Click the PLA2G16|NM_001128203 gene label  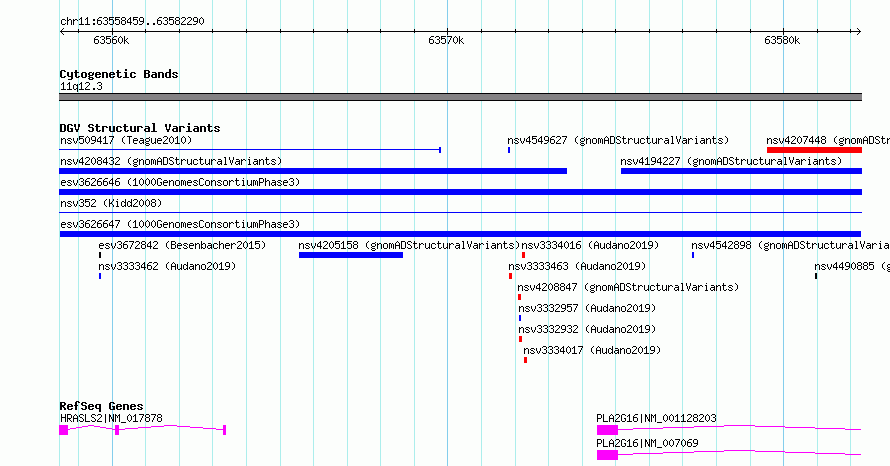656,418
